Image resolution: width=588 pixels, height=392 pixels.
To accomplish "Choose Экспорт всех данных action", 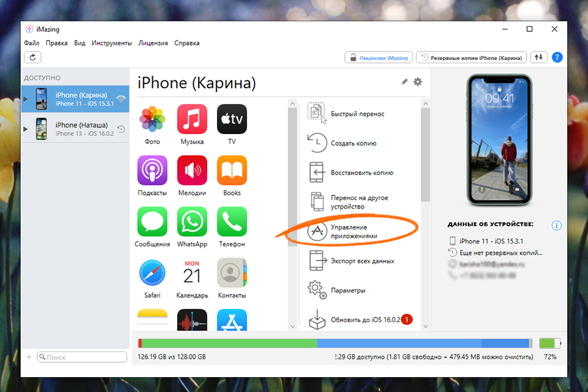I will click(351, 261).
